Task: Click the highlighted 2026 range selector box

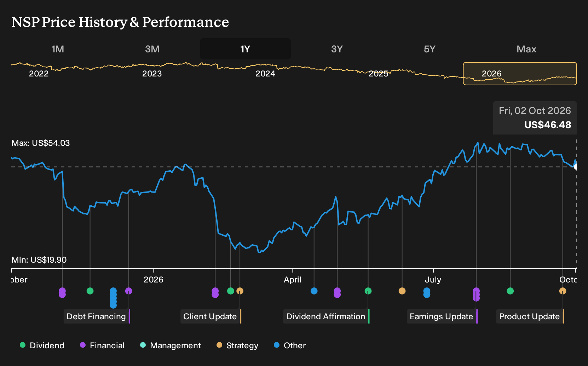Action: point(520,74)
